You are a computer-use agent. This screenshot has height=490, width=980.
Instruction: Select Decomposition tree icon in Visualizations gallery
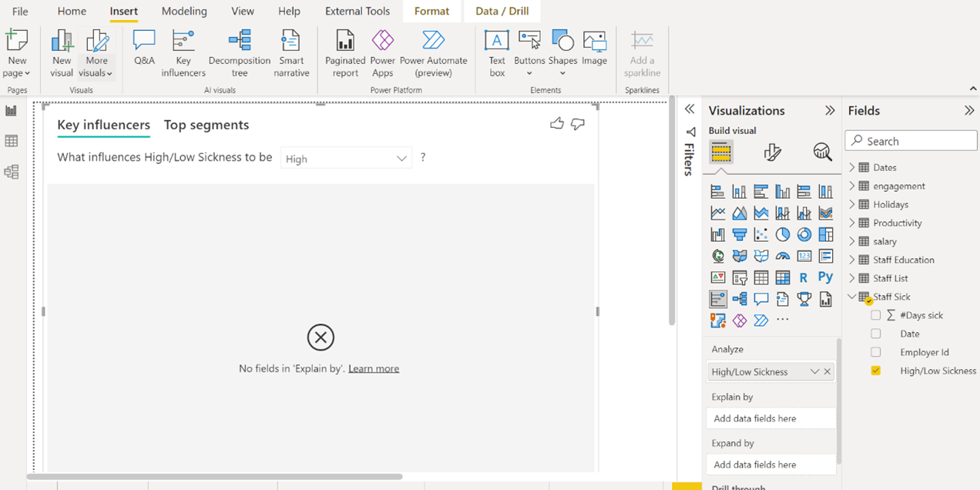pos(739,299)
